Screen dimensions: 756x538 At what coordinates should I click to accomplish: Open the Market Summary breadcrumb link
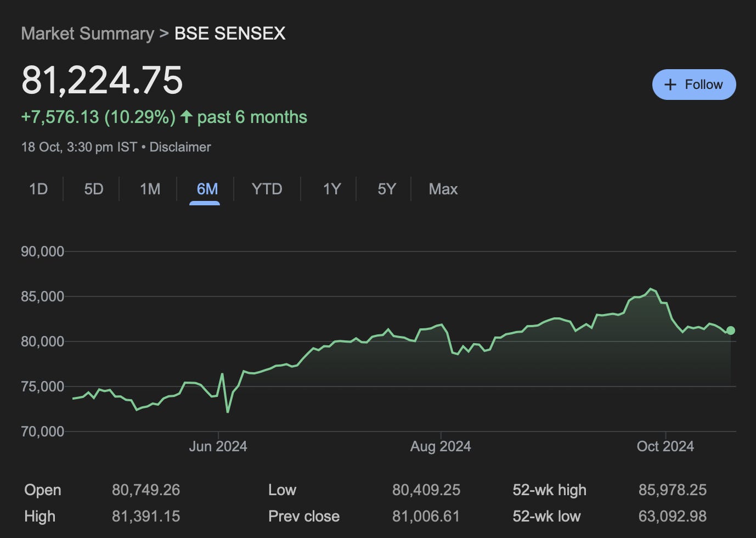point(88,33)
